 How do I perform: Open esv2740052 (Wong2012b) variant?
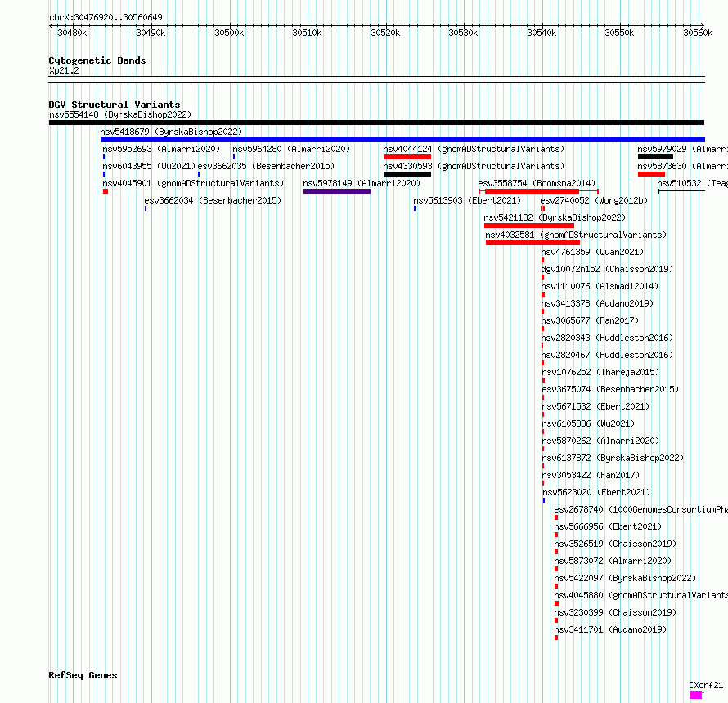click(x=594, y=200)
